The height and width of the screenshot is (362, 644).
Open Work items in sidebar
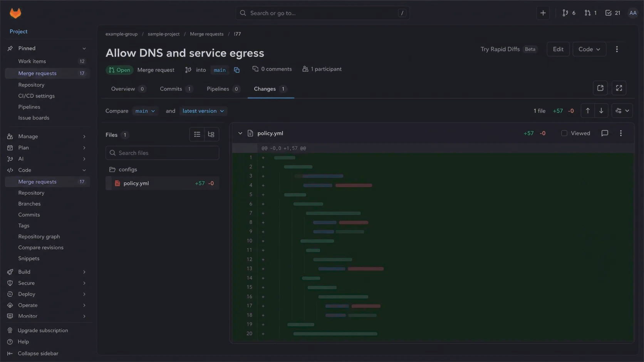[47, 61]
